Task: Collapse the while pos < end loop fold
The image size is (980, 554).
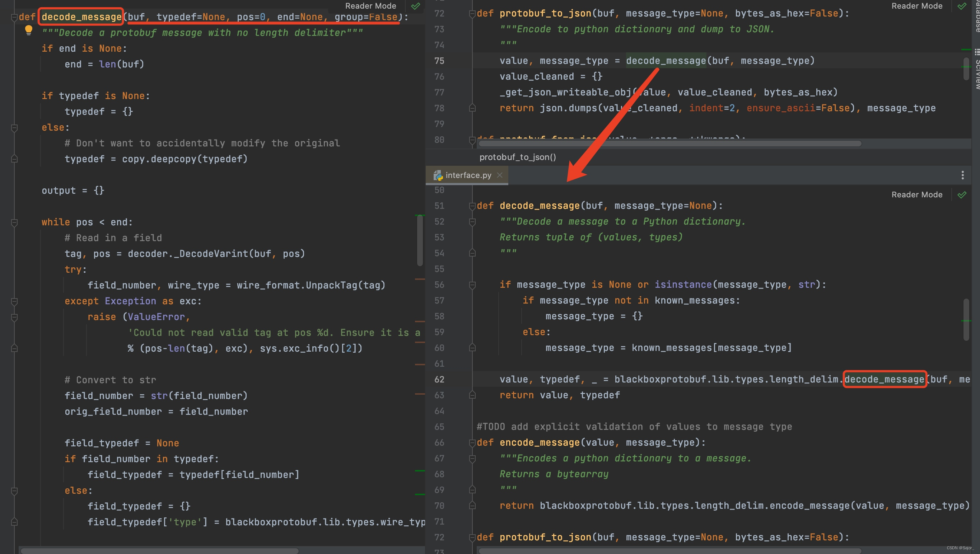Action: pos(14,222)
